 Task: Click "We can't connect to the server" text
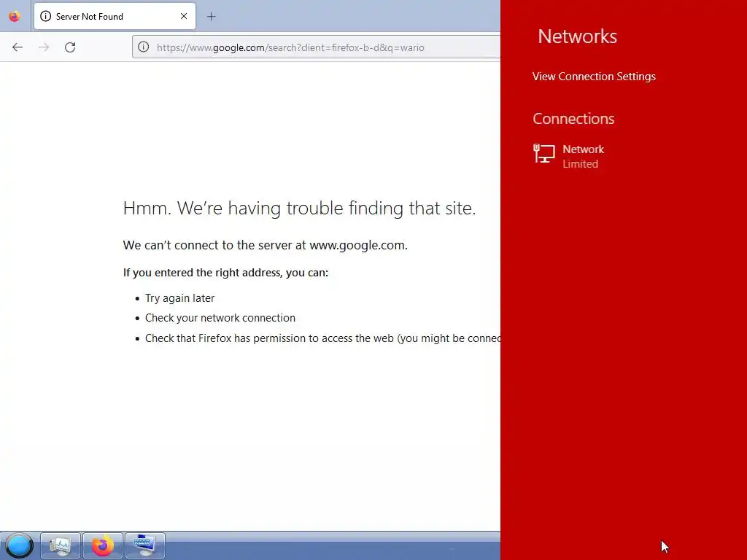[266, 245]
